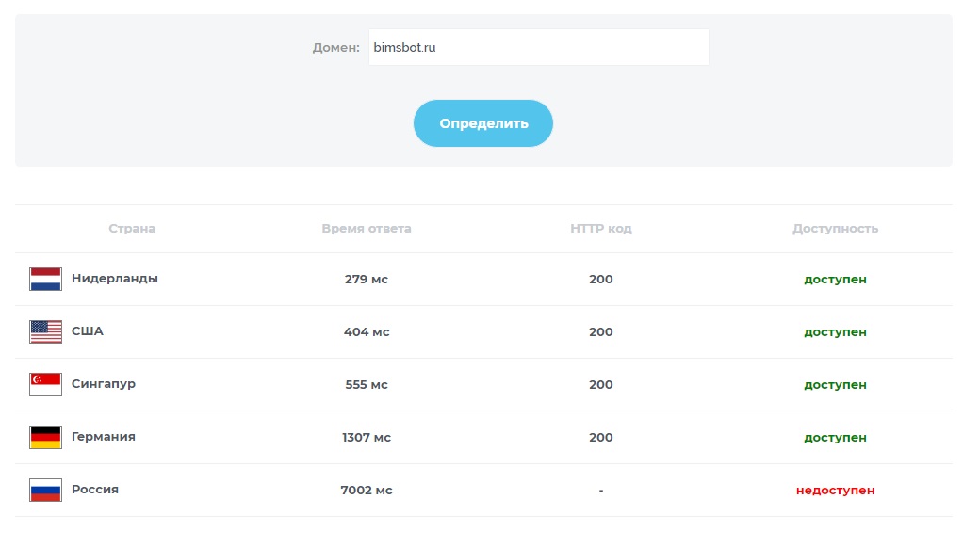Click the HTTP code 200 for США
980x548 pixels.
tap(600, 332)
